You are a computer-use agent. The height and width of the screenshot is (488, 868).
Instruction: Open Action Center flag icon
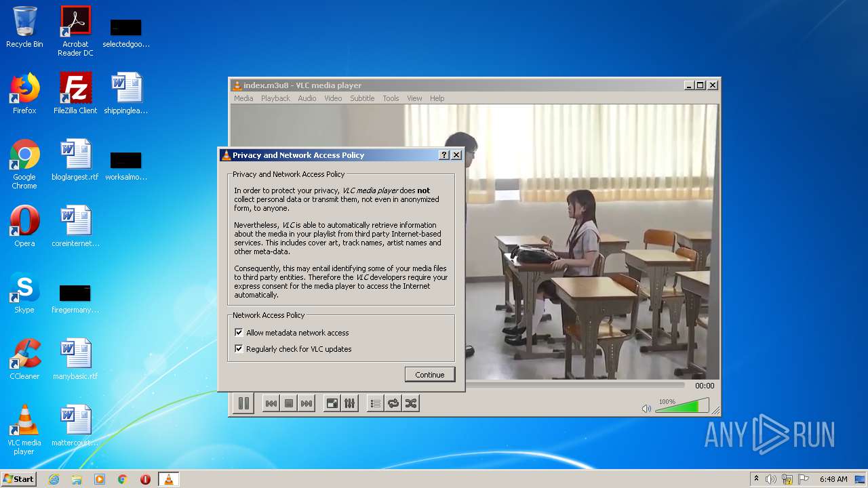click(804, 479)
